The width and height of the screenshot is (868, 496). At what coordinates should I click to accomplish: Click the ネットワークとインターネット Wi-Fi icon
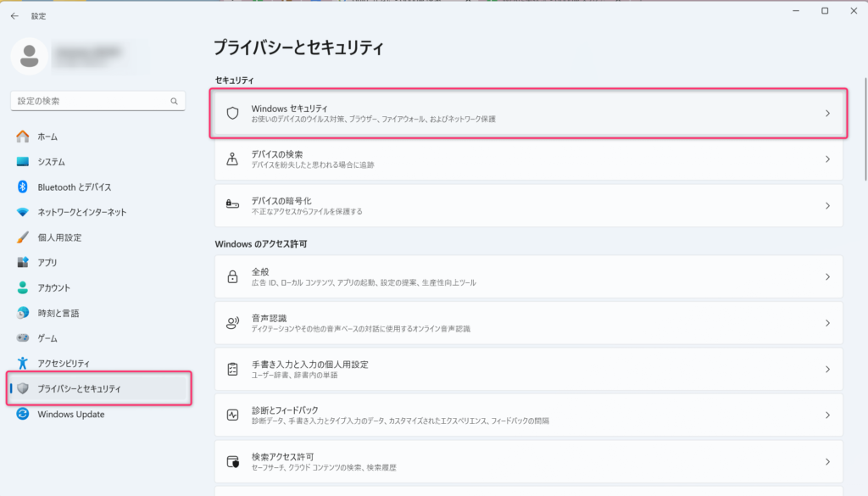[x=23, y=212]
